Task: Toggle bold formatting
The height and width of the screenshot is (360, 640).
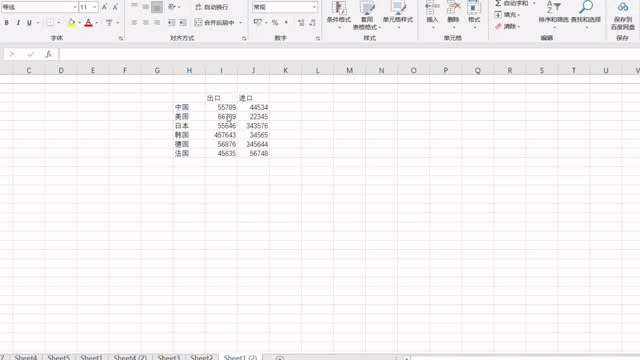Action: pos(7,23)
